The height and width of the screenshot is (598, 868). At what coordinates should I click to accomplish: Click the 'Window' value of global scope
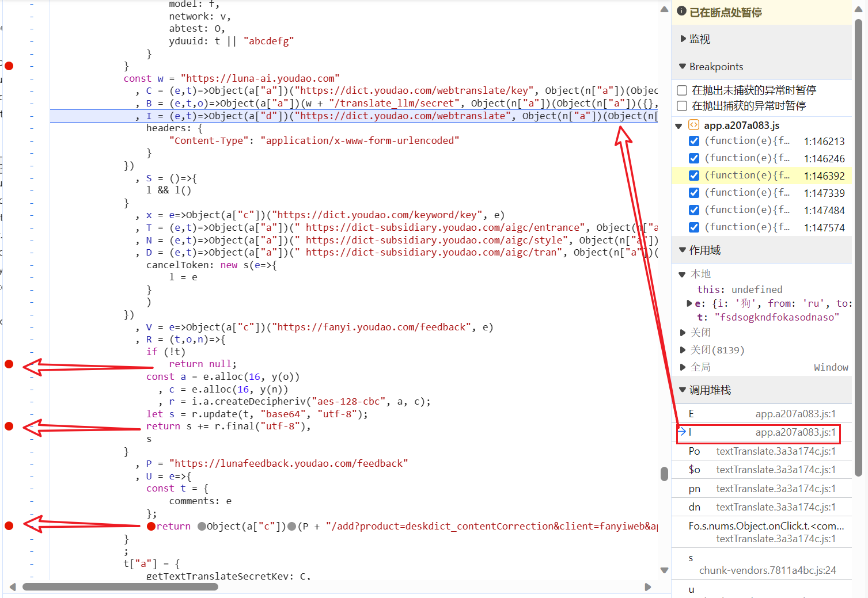point(831,367)
